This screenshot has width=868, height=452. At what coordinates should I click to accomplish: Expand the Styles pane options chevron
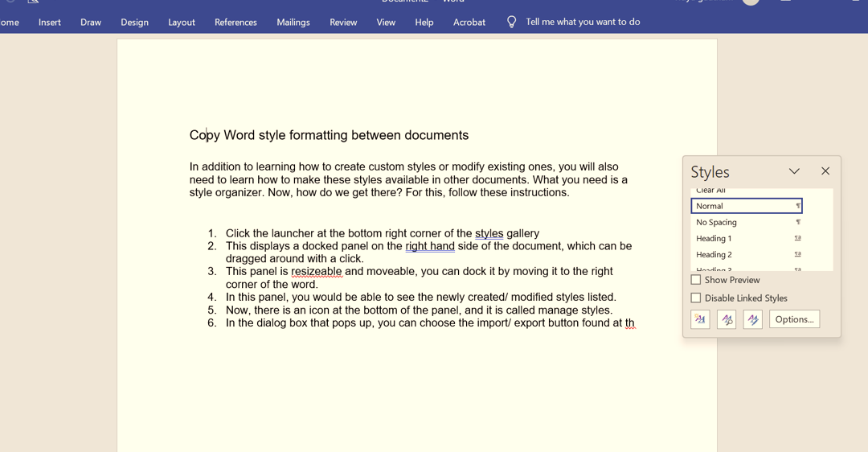click(x=794, y=171)
